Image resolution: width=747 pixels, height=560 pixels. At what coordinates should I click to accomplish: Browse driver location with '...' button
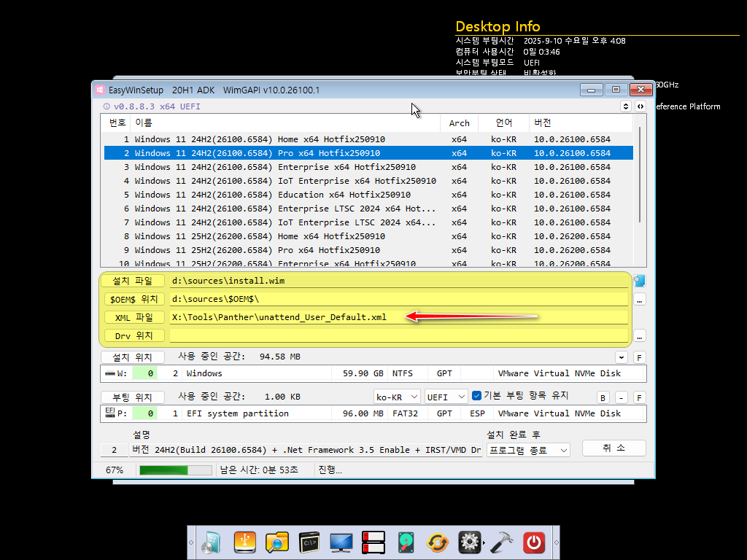tap(639, 336)
